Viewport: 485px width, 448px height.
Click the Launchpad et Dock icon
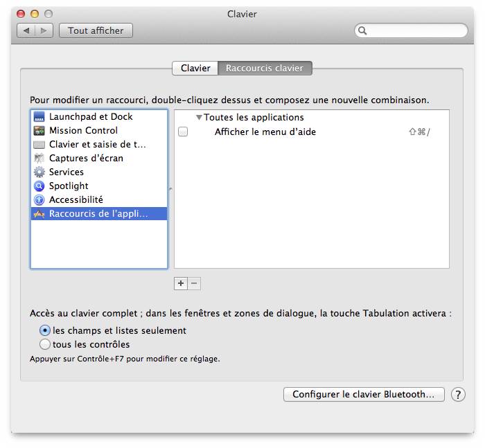(x=39, y=117)
